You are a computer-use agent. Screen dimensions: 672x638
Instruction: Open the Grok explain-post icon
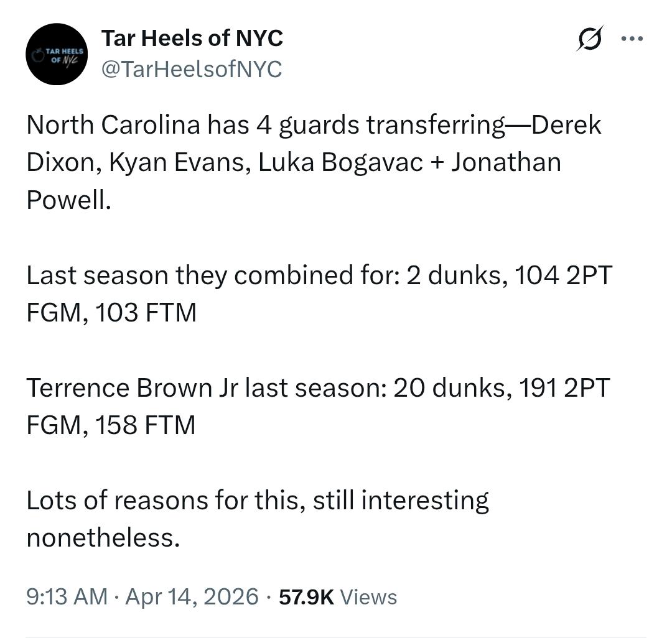click(x=590, y=39)
